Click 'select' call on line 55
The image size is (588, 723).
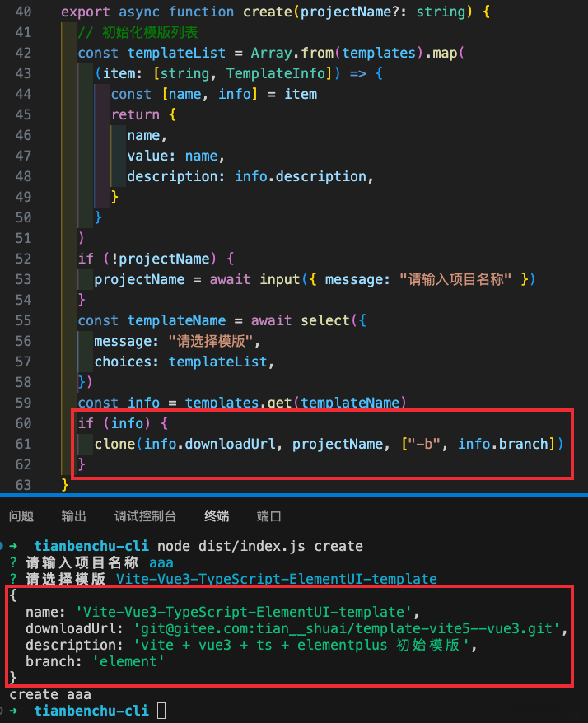click(x=325, y=320)
